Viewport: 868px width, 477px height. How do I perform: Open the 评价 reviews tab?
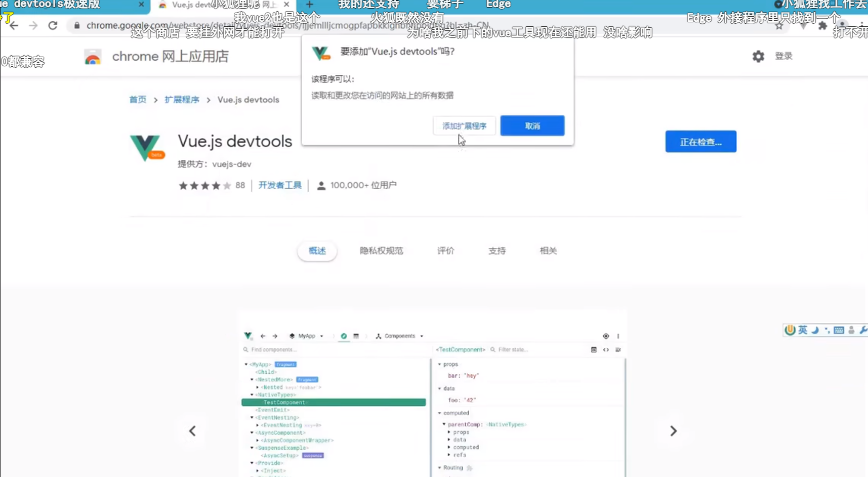click(446, 251)
